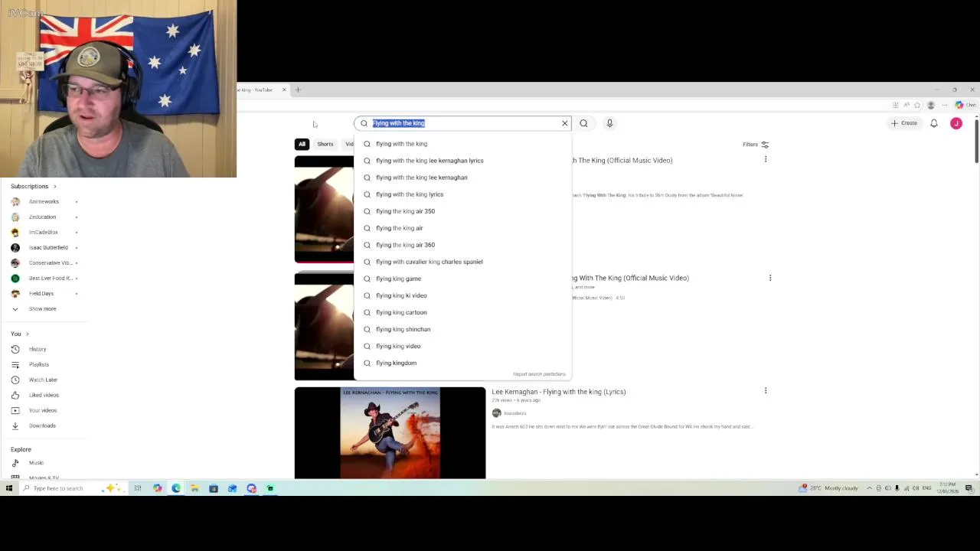Image resolution: width=980 pixels, height=551 pixels.
Task: Select the Shorts filter chip
Action: pyautogui.click(x=325, y=144)
